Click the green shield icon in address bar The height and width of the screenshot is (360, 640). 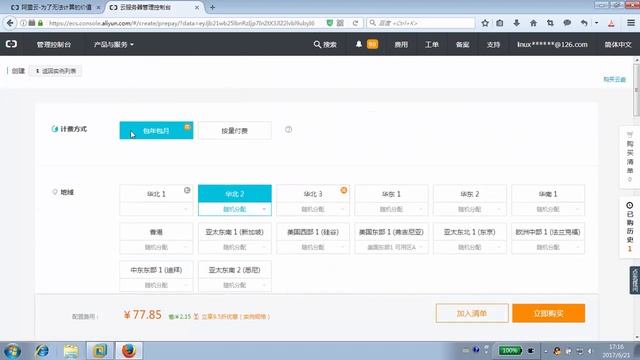tap(330, 23)
